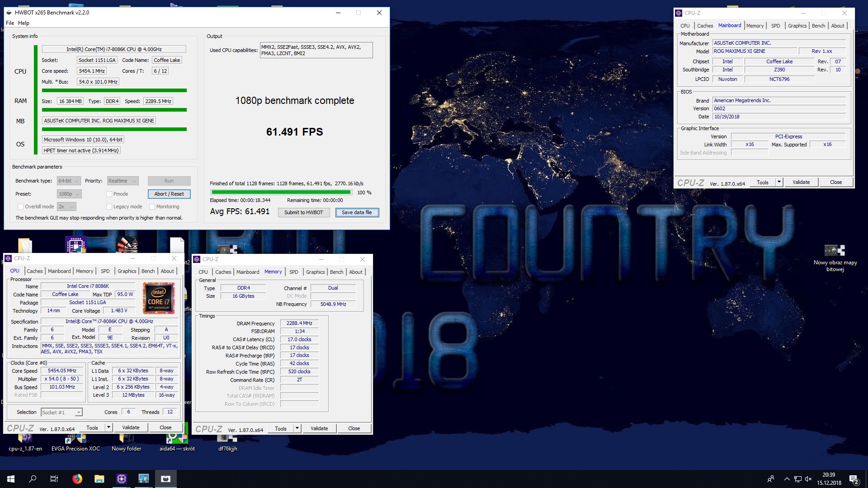Open the Help menu in HWBOT x265
Viewport: 868px width, 488px height.
pyautogui.click(x=24, y=23)
